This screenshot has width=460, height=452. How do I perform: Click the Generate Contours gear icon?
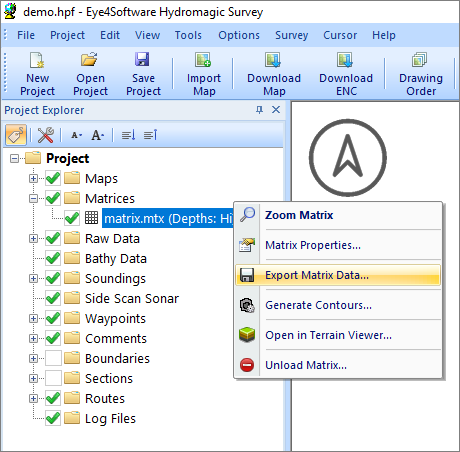tap(247, 305)
